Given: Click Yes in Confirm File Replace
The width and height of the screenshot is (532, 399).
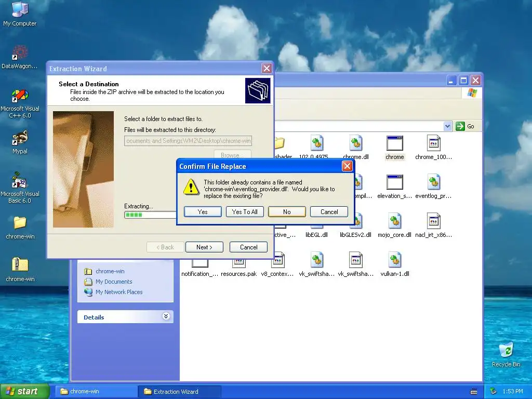Looking at the screenshot, I should pyautogui.click(x=203, y=212).
